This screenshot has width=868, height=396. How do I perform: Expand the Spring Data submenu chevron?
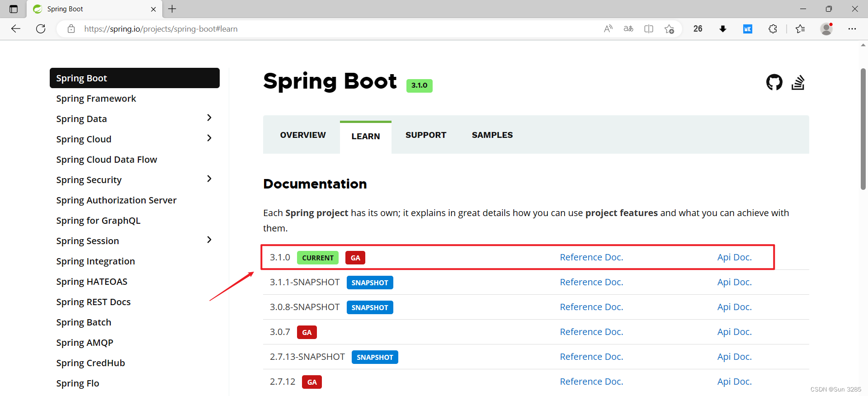point(209,118)
